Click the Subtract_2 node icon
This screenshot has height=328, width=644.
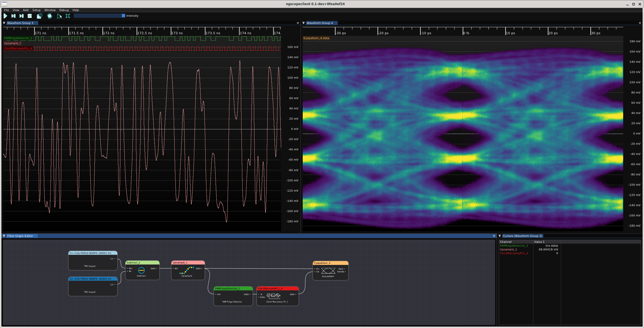tap(141, 270)
